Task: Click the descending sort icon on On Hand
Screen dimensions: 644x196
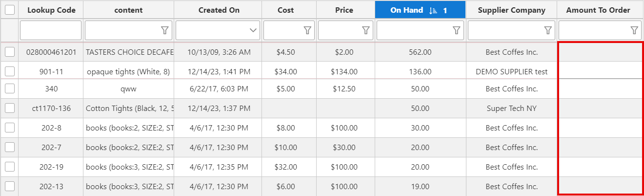Action: pos(433,10)
